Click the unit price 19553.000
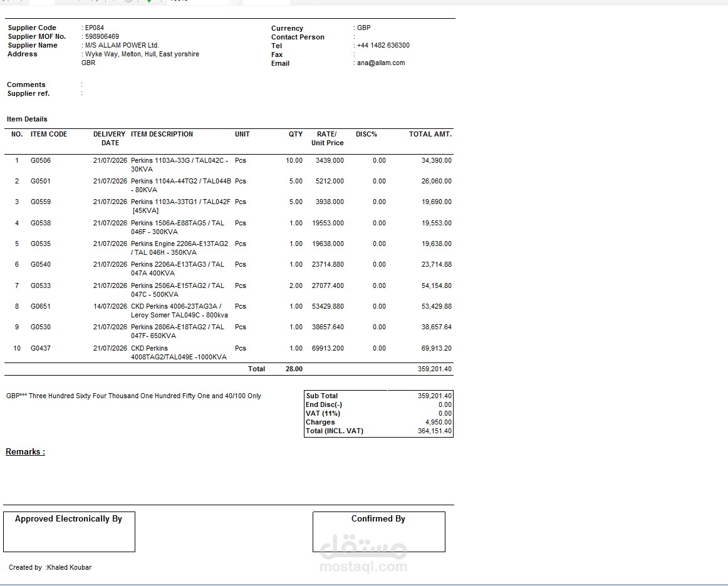 point(328,223)
